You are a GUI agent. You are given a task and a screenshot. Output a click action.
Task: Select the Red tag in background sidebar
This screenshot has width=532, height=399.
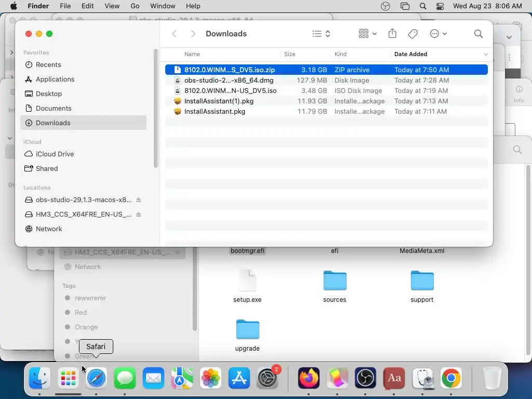click(81, 312)
